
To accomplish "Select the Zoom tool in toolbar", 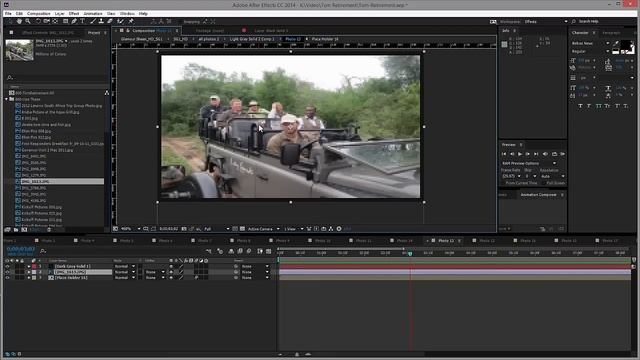I will (28, 21).
